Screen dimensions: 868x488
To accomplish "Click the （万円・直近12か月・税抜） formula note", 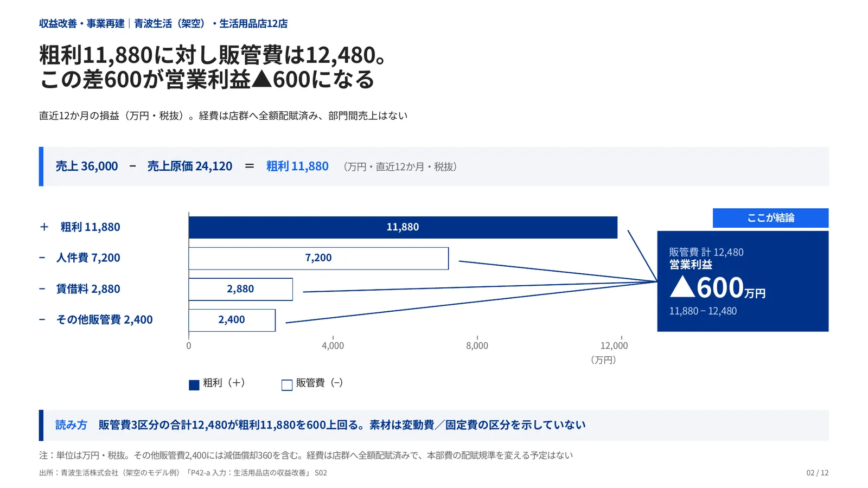I will [400, 167].
